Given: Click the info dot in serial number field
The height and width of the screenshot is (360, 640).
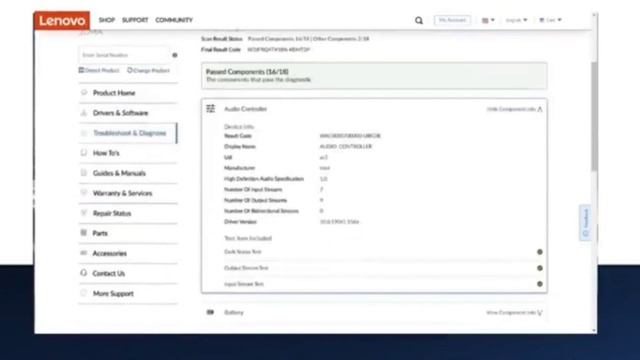Looking at the screenshot, I should [175, 55].
